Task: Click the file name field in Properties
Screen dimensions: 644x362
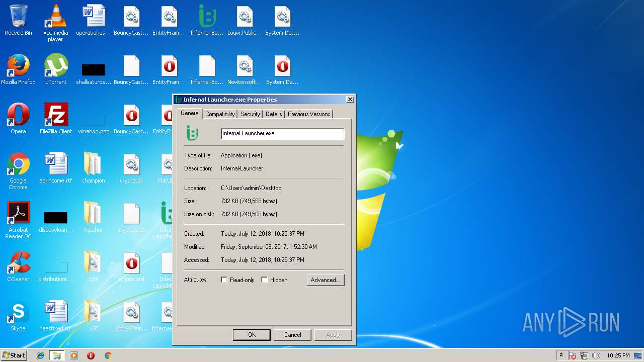Action: click(x=283, y=133)
